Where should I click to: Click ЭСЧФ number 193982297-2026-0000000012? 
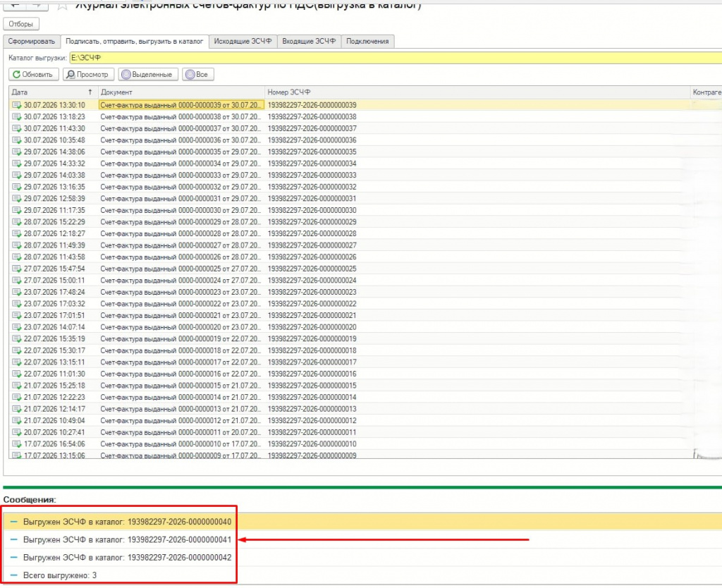(312, 421)
